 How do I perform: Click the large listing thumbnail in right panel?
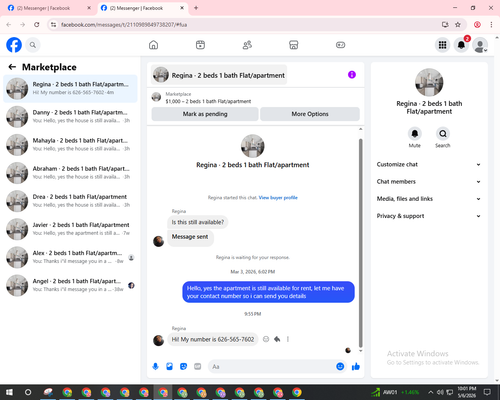(429, 82)
